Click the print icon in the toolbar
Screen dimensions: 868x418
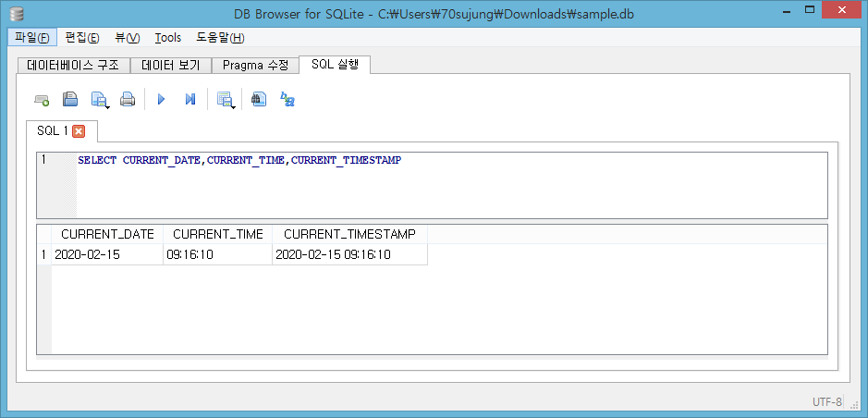click(128, 100)
